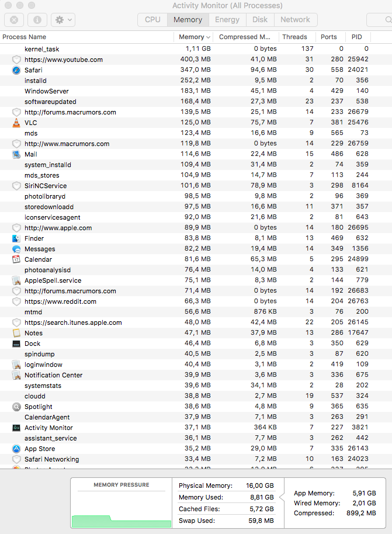392x534 pixels.
Task: Select the installd process row
Action: tap(196, 81)
